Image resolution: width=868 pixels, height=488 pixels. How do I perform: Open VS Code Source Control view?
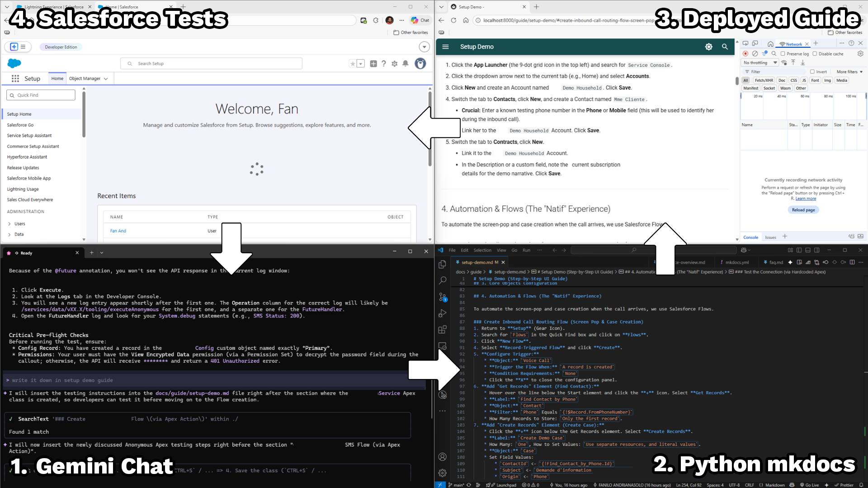point(443,297)
